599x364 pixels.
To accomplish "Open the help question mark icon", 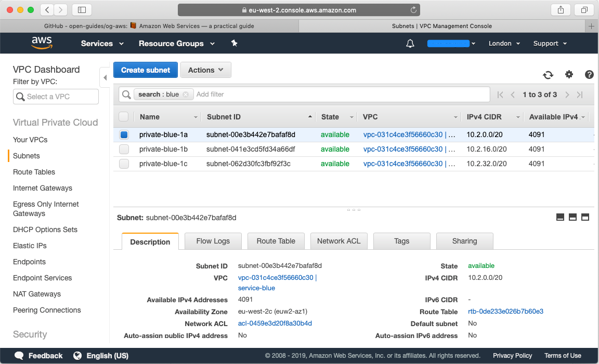I will [x=589, y=74].
